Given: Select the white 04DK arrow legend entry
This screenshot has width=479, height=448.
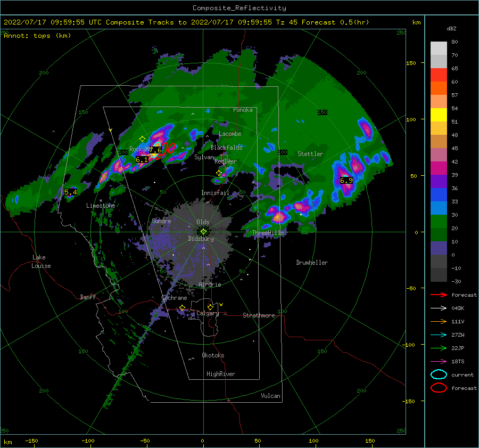Looking at the screenshot, I should pyautogui.click(x=439, y=308).
